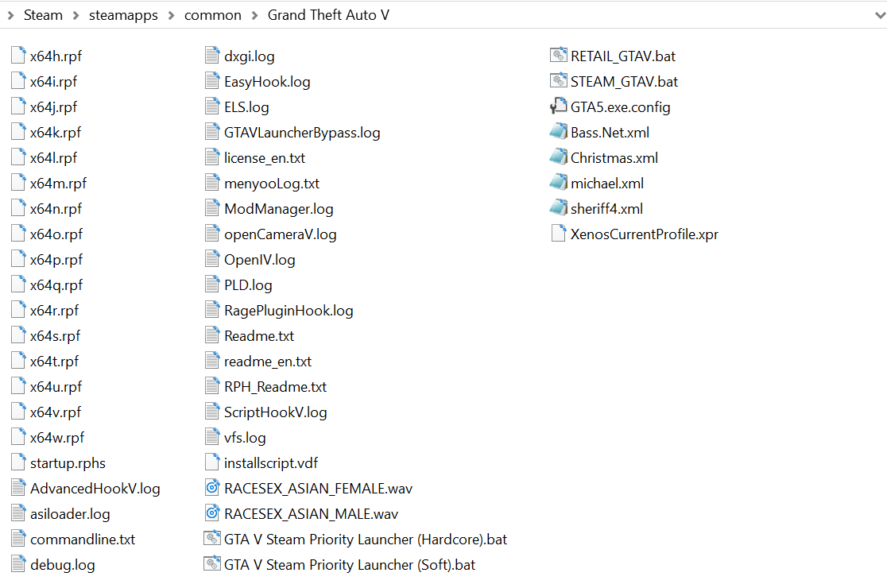Open address bar history dropdown arrow

(x=880, y=15)
